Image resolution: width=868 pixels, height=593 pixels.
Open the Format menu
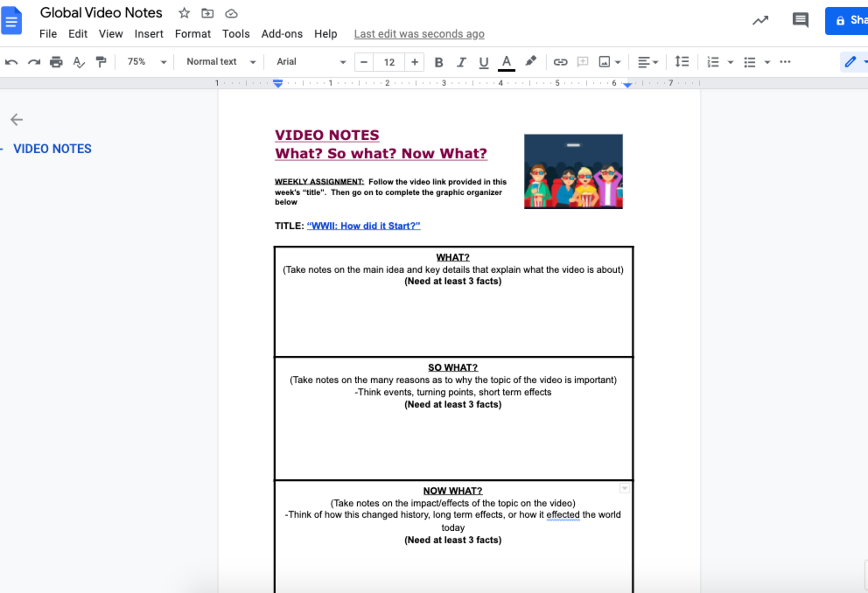click(192, 34)
